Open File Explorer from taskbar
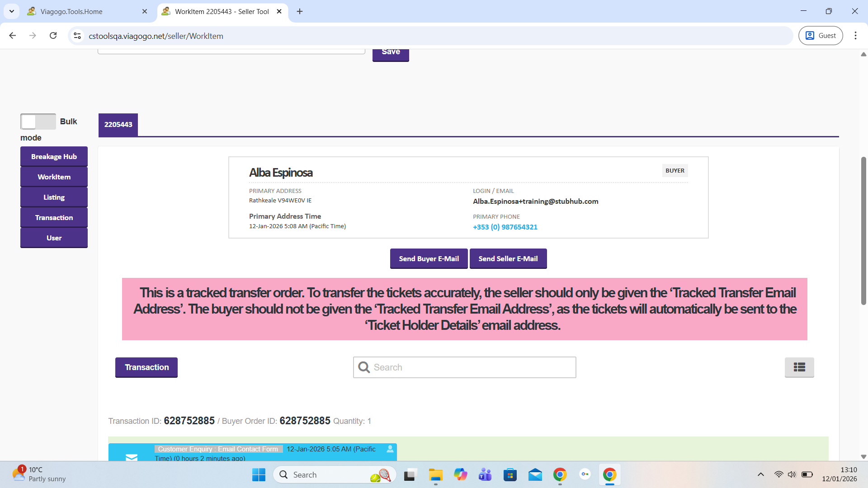Image resolution: width=868 pixels, height=488 pixels. (435, 474)
